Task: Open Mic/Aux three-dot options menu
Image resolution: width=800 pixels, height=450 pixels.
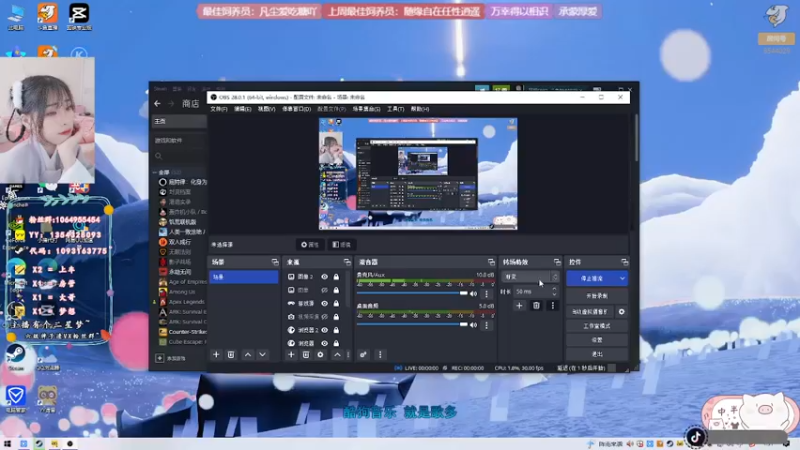Action: (x=486, y=294)
